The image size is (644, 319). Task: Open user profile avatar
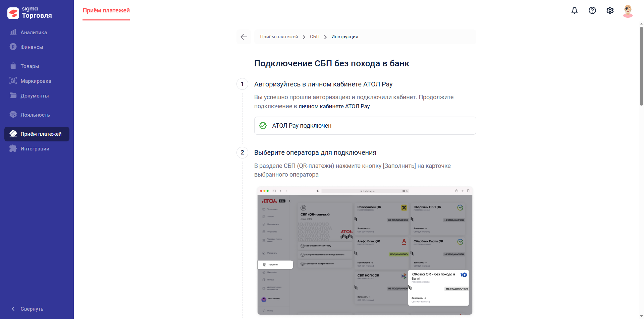pos(628,10)
